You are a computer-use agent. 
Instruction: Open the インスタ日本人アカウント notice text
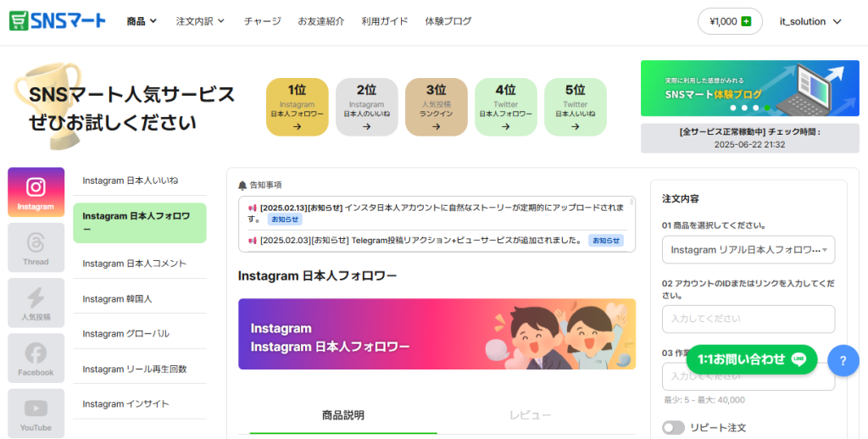coord(437,213)
